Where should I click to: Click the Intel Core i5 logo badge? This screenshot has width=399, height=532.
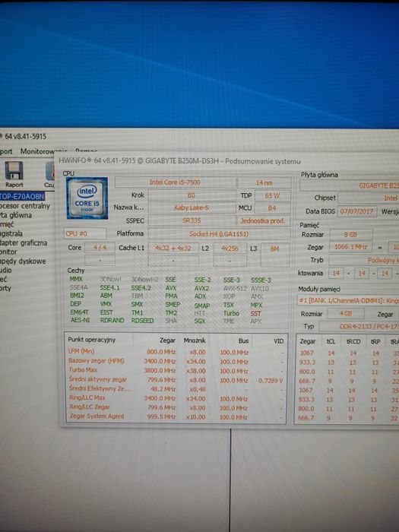pyautogui.click(x=87, y=198)
